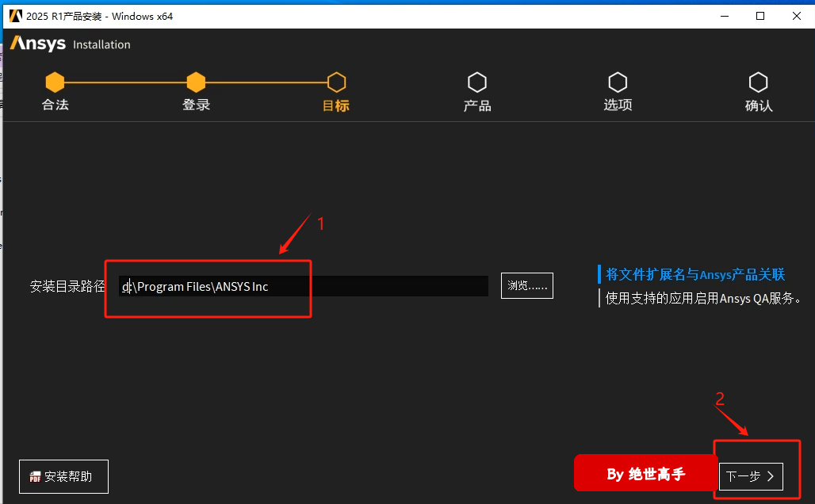This screenshot has height=504, width=815.
Task: Minimize the installer window
Action: pyautogui.click(x=723, y=16)
